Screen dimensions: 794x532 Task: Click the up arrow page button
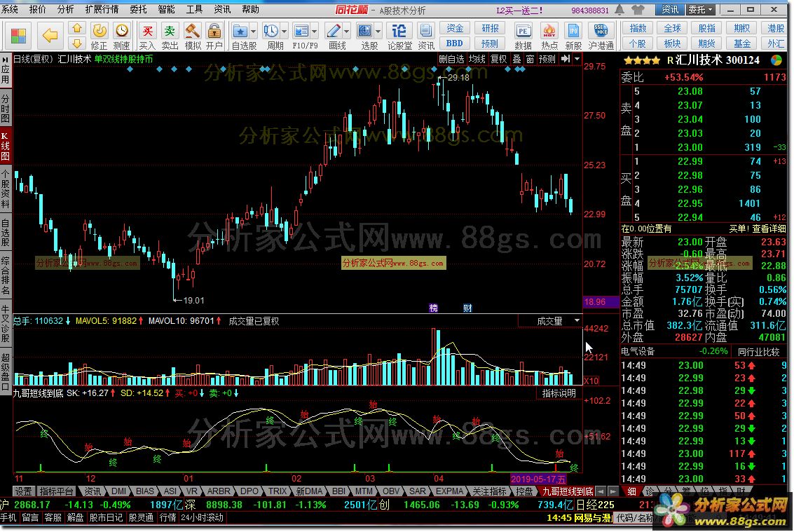76,28
